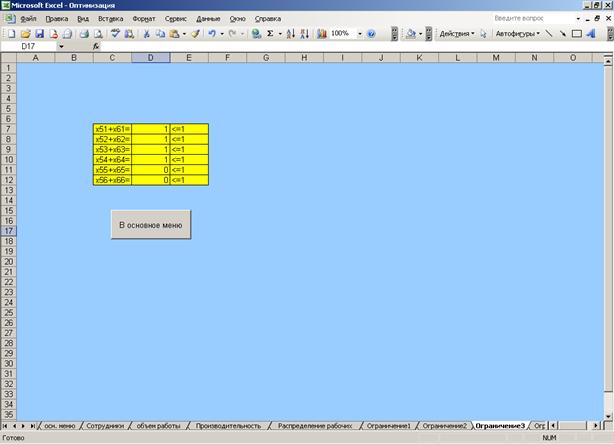The width and height of the screenshot is (614, 445).
Task: Expand the Name Box dropdown
Action: click(61, 46)
